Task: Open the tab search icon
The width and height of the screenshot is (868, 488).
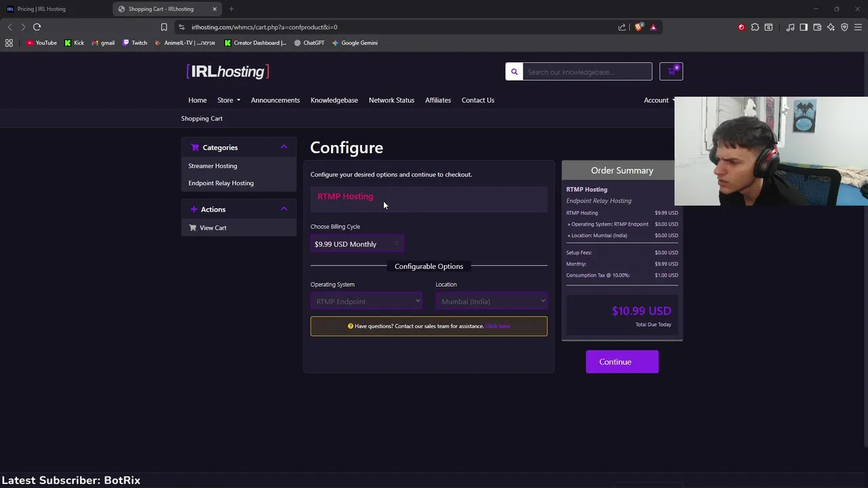Action: [x=768, y=27]
